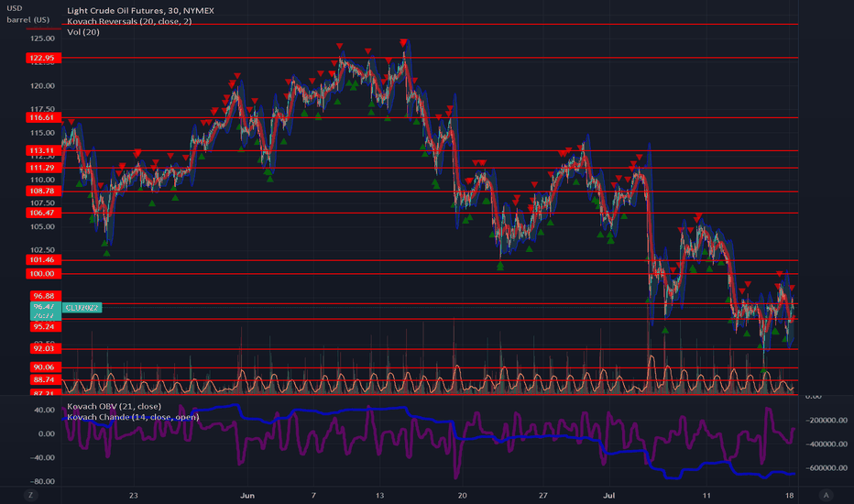Click the 106.47 red price level label
This screenshot has height=504, width=854.
pos(43,213)
